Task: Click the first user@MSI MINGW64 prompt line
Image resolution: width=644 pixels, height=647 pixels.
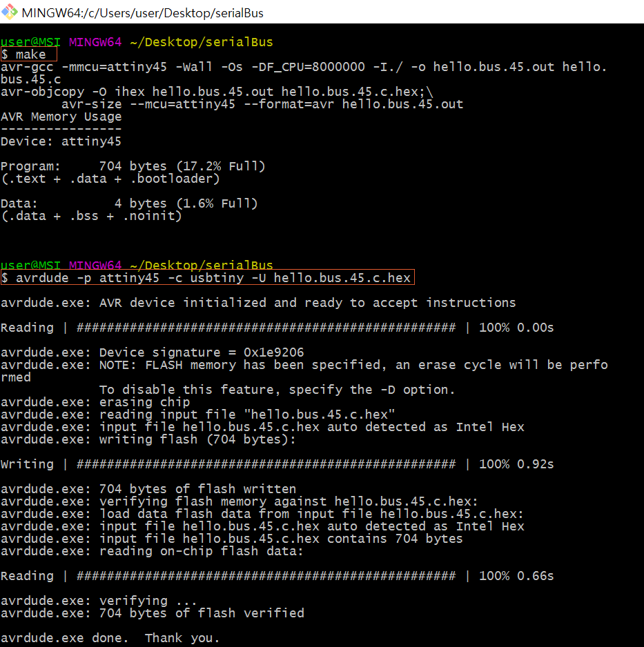Action: point(137,42)
